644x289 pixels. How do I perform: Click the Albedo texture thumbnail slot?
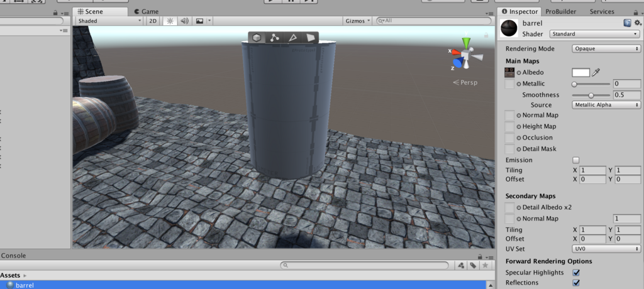[509, 73]
